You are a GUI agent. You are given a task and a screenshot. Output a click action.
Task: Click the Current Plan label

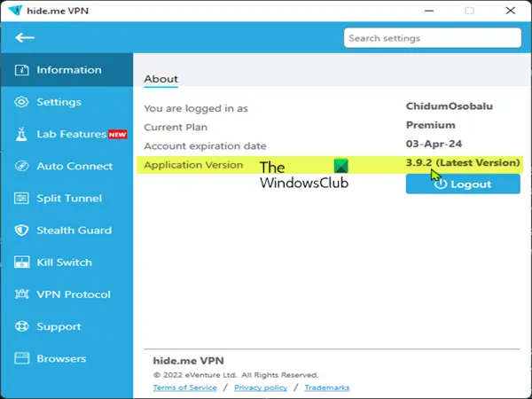pos(176,127)
